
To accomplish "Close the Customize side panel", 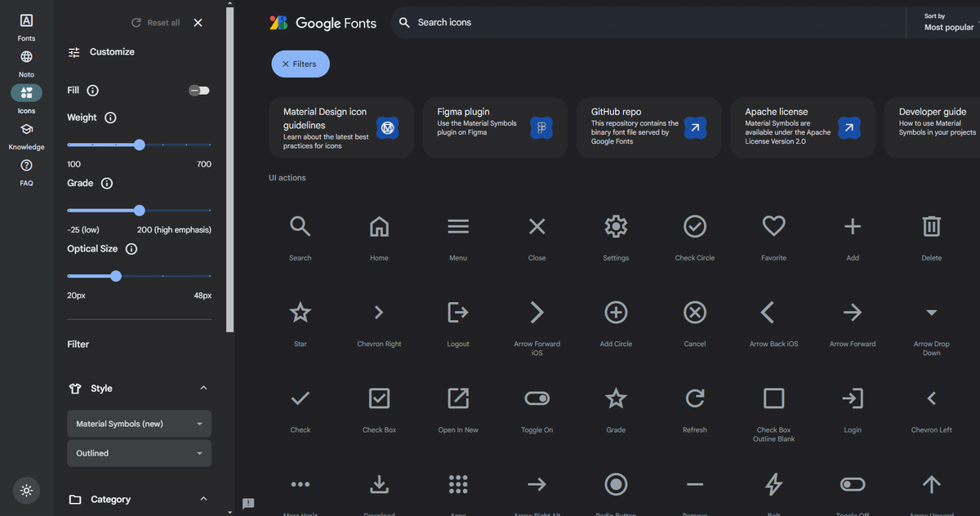I will click(x=198, y=23).
